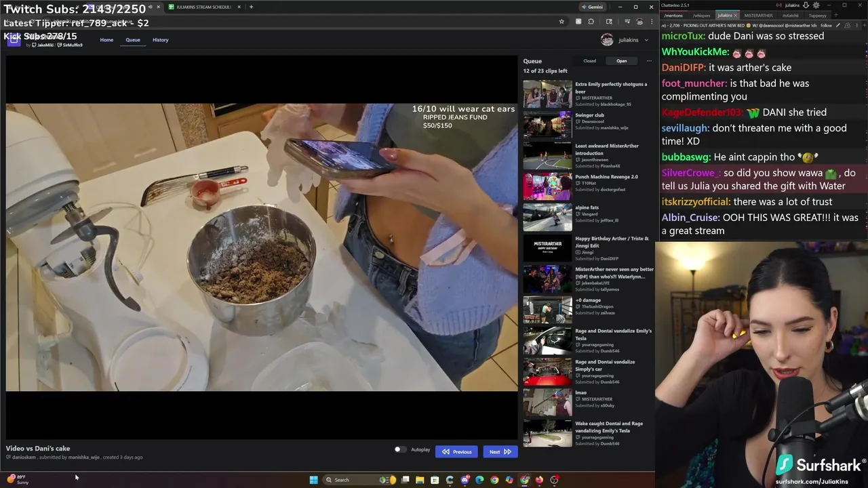Set queue to Closed

(x=590, y=61)
